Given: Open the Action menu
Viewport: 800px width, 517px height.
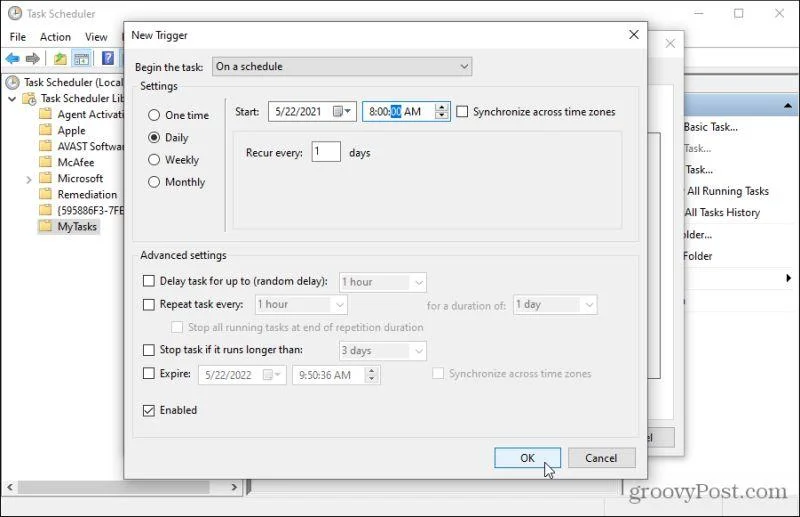Looking at the screenshot, I should 55,37.
